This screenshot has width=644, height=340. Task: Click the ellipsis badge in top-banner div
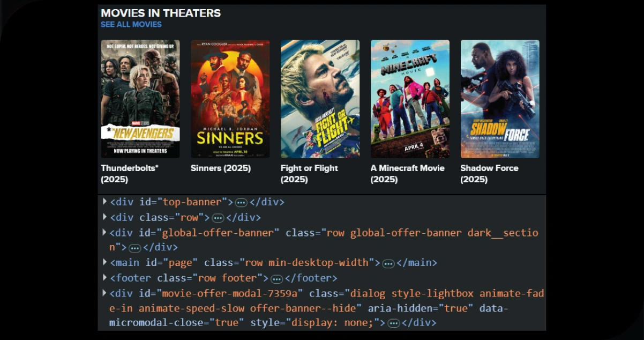(x=241, y=203)
